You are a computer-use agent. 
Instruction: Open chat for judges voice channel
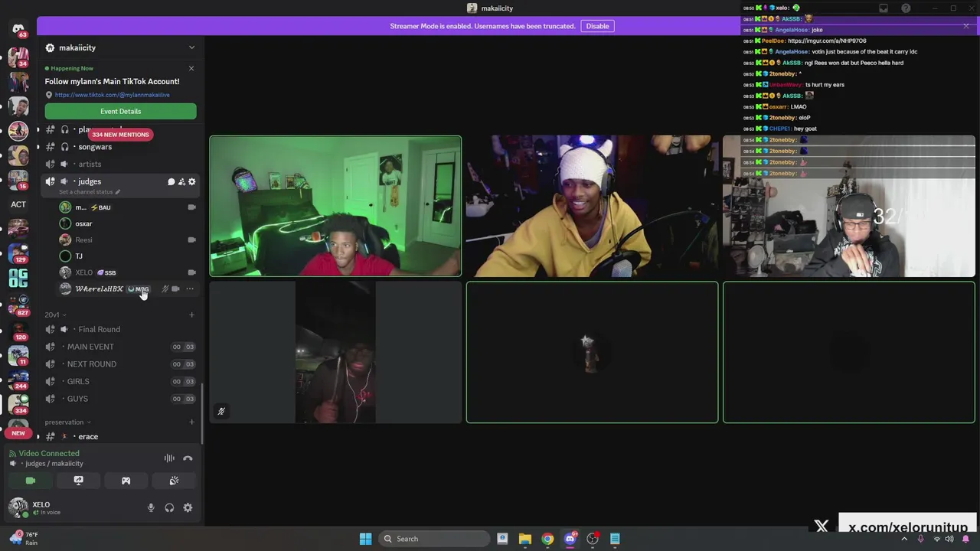171,181
